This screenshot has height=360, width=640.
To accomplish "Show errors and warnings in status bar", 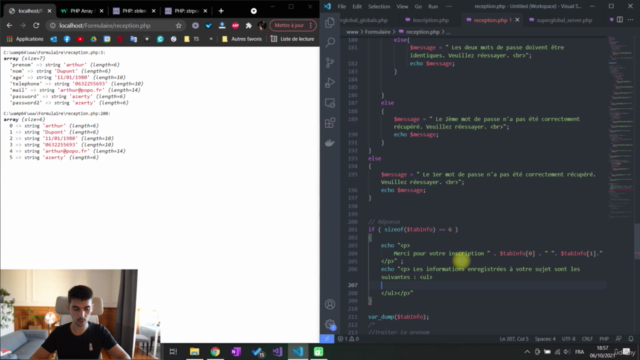I will [x=348, y=339].
